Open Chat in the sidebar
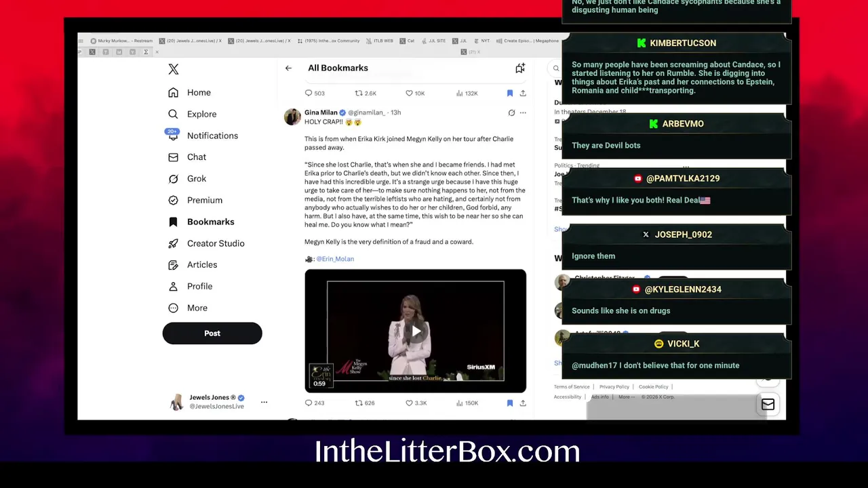868x488 pixels. (187, 157)
